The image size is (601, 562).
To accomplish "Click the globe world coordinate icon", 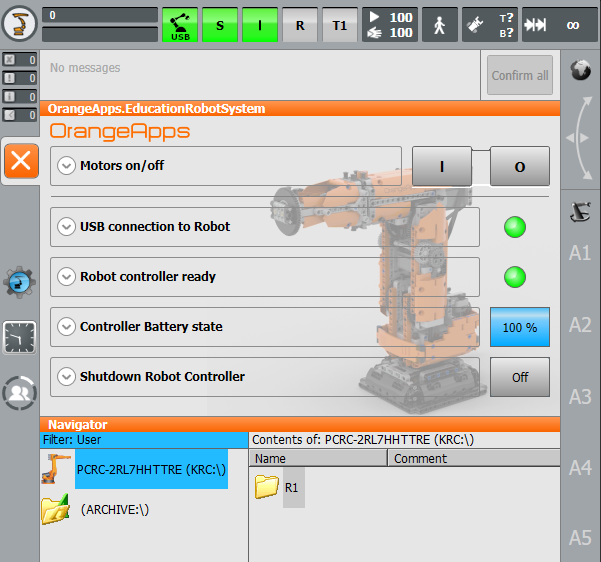I will 580,70.
